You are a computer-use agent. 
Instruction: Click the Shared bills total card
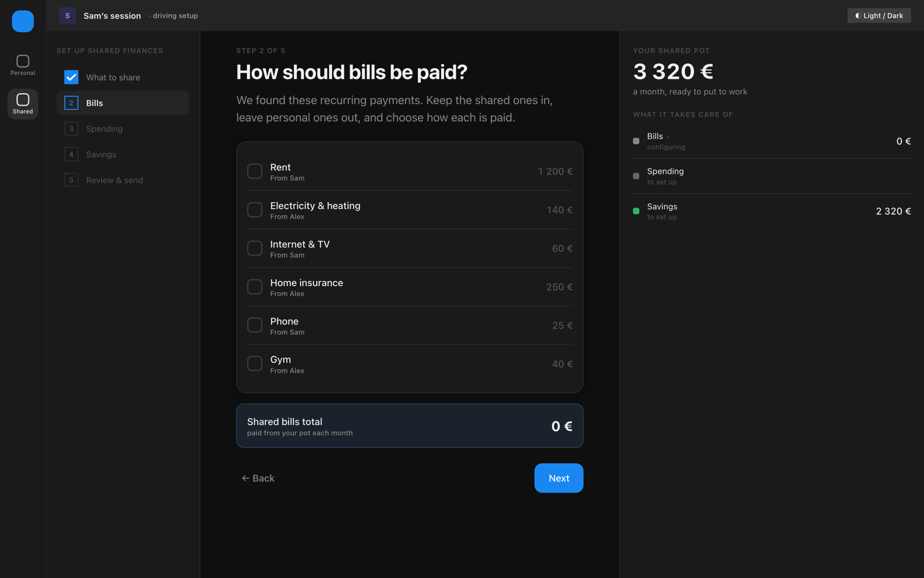click(x=409, y=426)
